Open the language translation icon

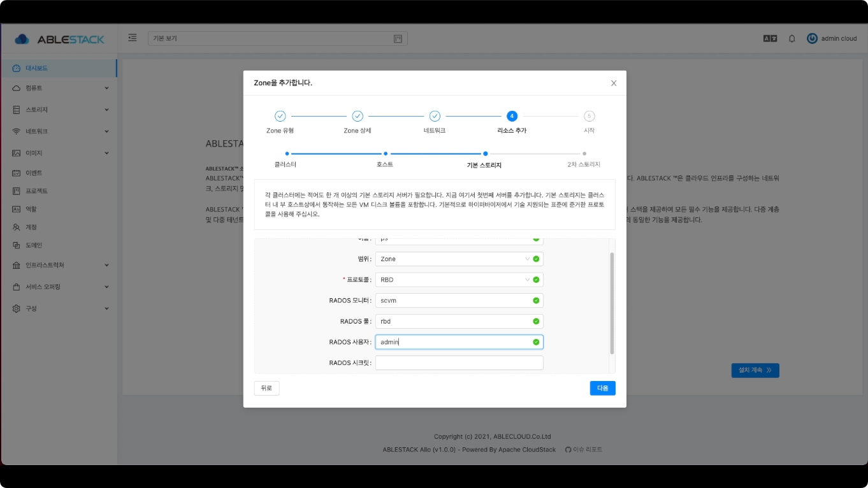point(770,38)
